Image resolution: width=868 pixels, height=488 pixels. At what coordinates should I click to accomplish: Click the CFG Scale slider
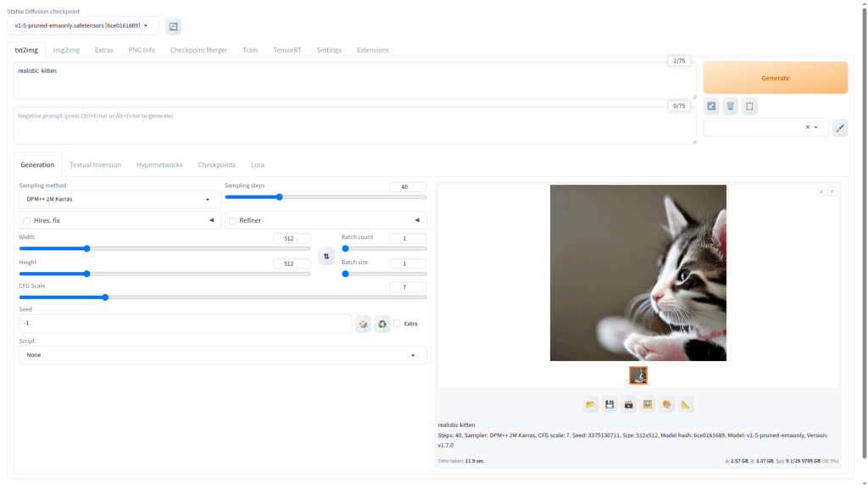tap(222, 297)
